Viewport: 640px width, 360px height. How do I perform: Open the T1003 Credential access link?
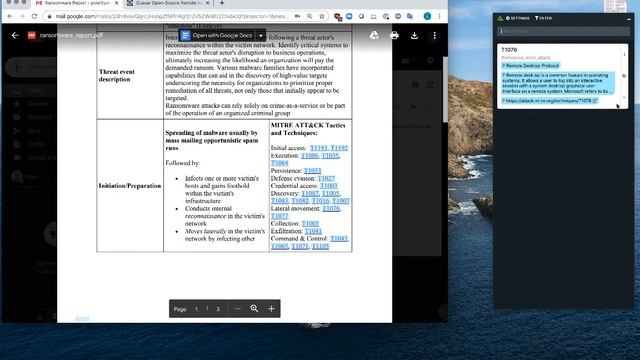coord(329,186)
